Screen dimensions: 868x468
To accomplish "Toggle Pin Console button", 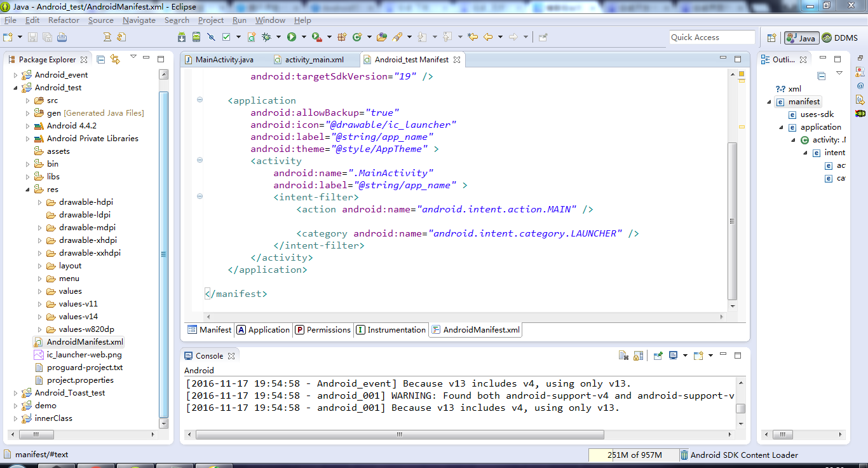I will (x=658, y=356).
